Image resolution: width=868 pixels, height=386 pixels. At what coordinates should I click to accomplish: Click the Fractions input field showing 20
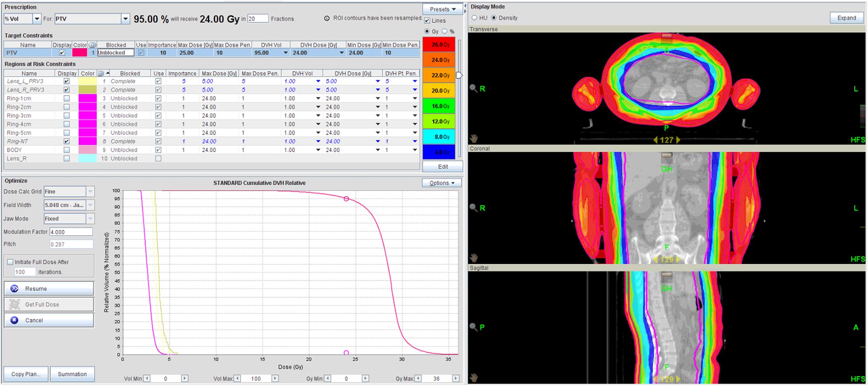pyautogui.click(x=258, y=19)
